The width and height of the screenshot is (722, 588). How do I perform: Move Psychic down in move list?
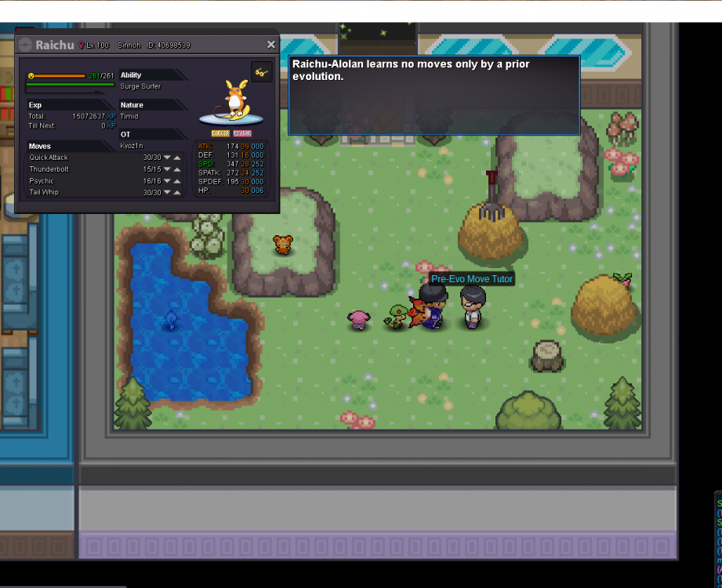167,181
